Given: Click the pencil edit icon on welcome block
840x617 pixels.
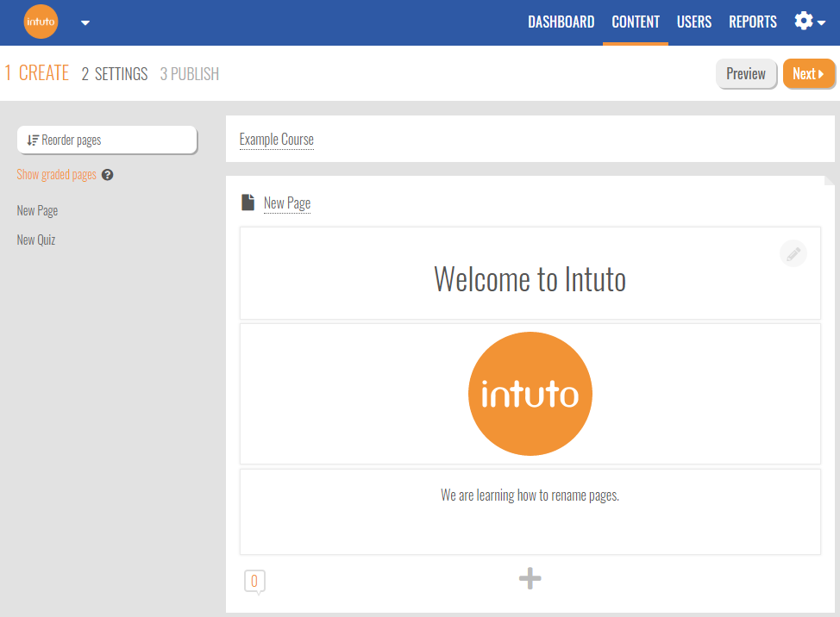Looking at the screenshot, I should (793, 253).
